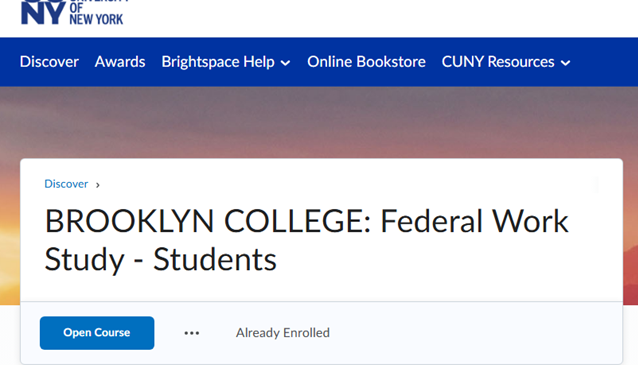Select the Already Enrolled status text
Screen dimensions: 638x365
(283, 333)
